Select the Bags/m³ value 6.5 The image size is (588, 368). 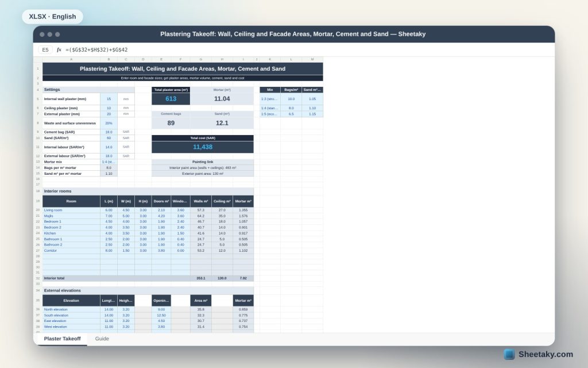[291, 114]
